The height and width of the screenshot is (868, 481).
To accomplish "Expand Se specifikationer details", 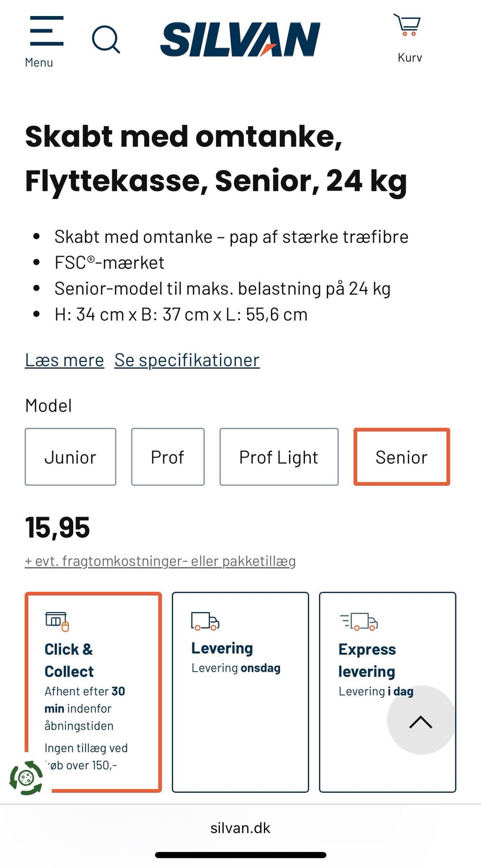I will pos(186,360).
